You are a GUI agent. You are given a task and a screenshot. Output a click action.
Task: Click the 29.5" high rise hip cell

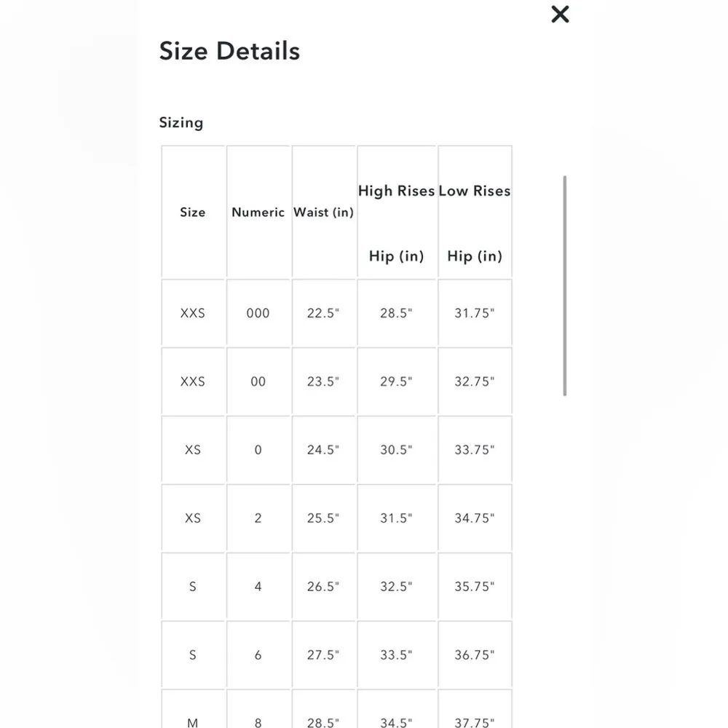click(396, 381)
